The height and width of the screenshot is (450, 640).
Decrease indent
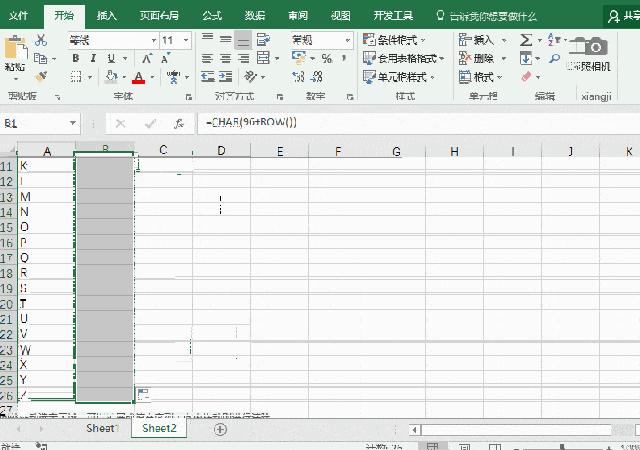coord(208,76)
